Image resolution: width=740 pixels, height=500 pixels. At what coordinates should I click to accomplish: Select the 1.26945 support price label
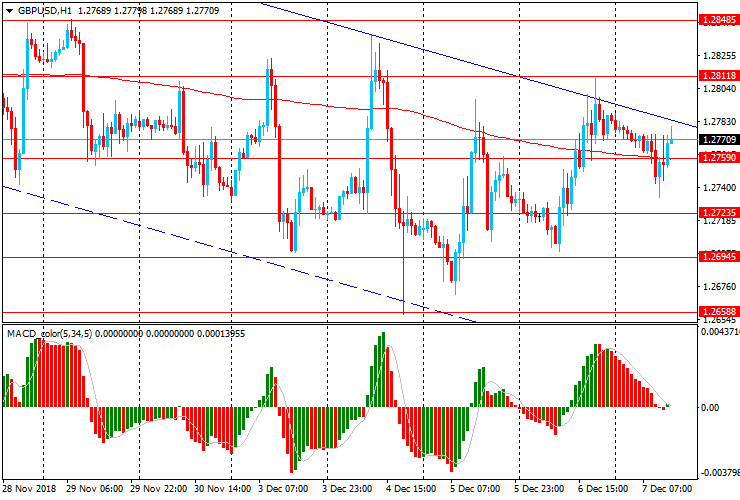[x=719, y=256]
